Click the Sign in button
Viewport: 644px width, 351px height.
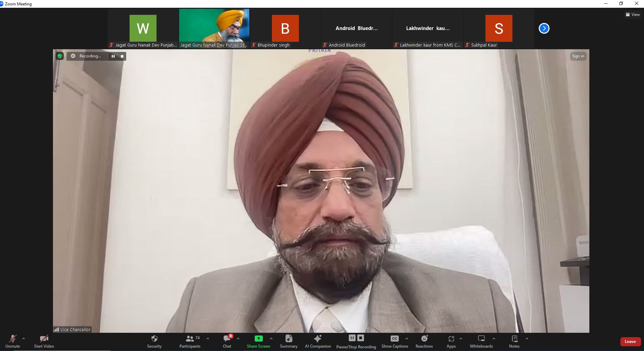pyautogui.click(x=578, y=56)
